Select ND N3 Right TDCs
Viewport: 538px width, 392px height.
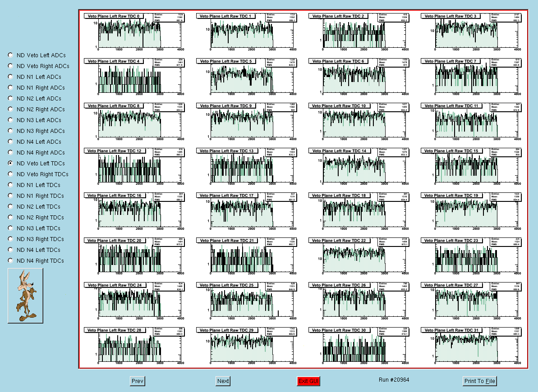click(11, 239)
